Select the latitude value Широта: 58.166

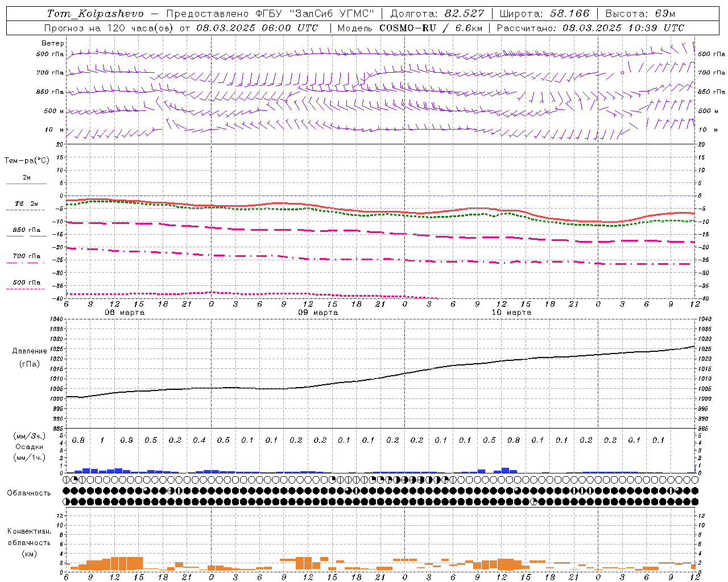pyautogui.click(x=545, y=14)
